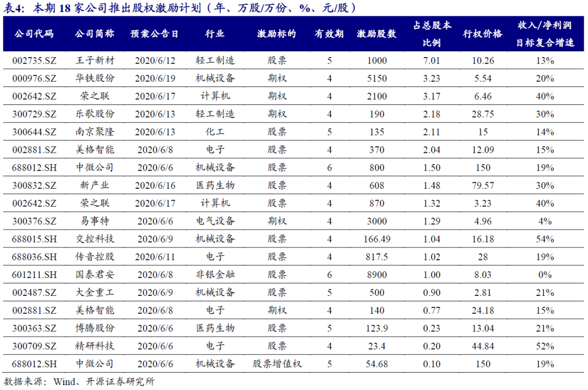Click the 行权价格 column header

click(x=482, y=34)
